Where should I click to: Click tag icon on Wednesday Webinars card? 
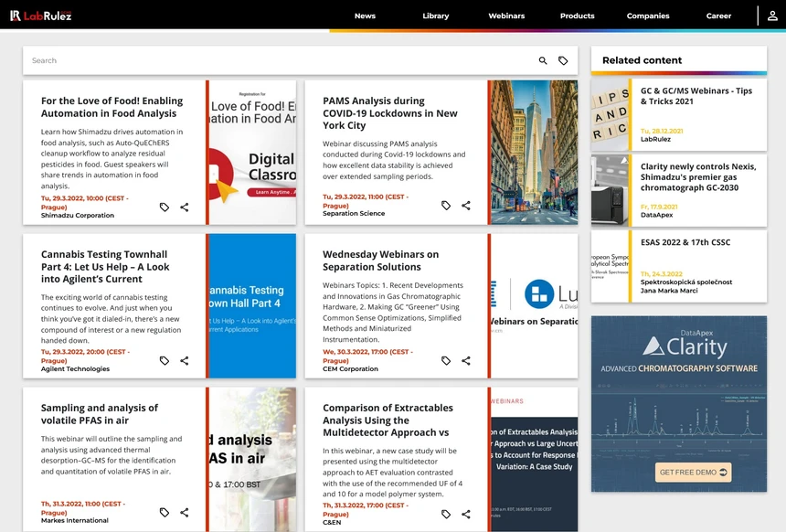point(446,360)
